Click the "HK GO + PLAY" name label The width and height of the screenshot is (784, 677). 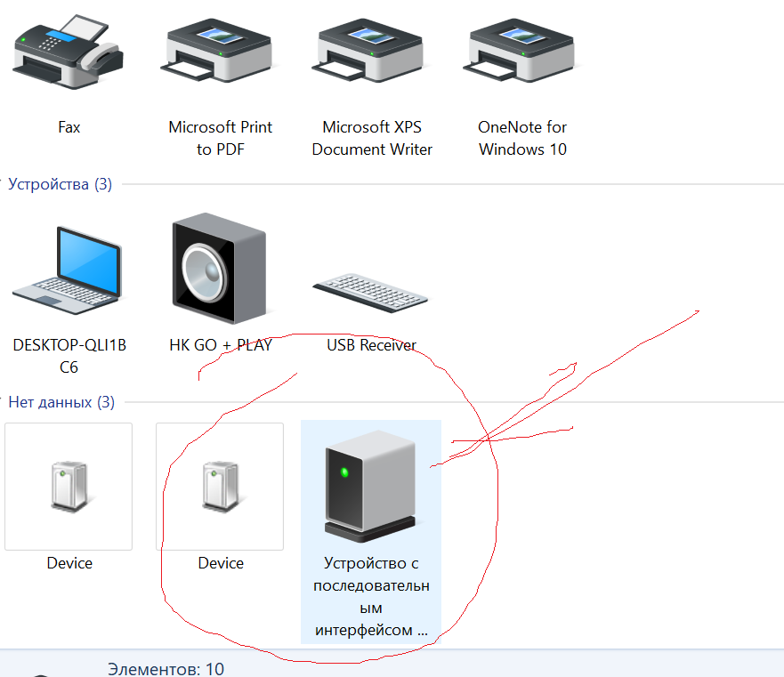click(x=220, y=345)
